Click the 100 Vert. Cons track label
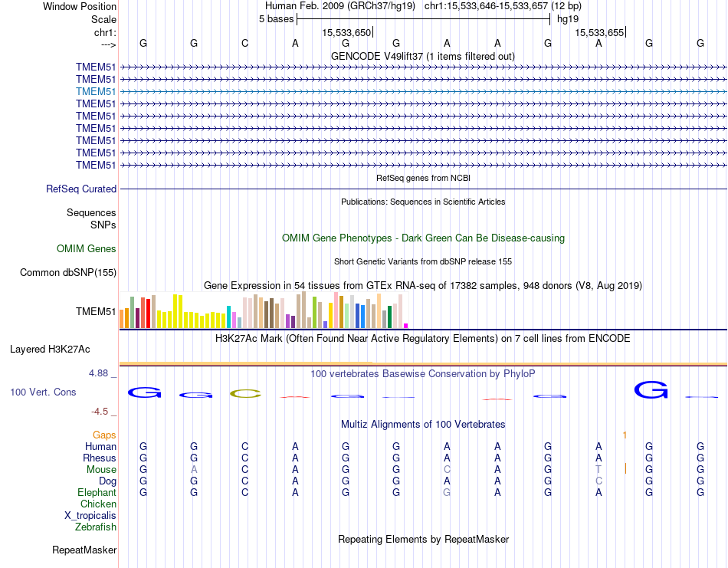The image size is (728, 568). tap(43, 392)
